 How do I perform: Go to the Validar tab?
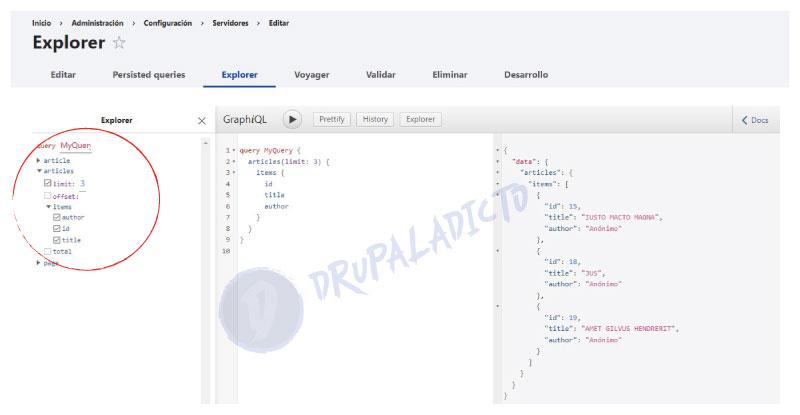pyautogui.click(x=381, y=75)
